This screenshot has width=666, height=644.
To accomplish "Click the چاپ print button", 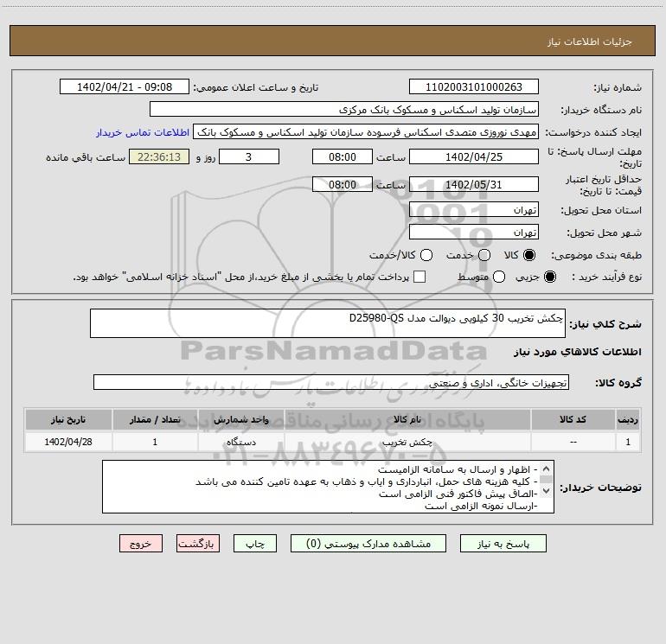I will [x=255, y=544].
